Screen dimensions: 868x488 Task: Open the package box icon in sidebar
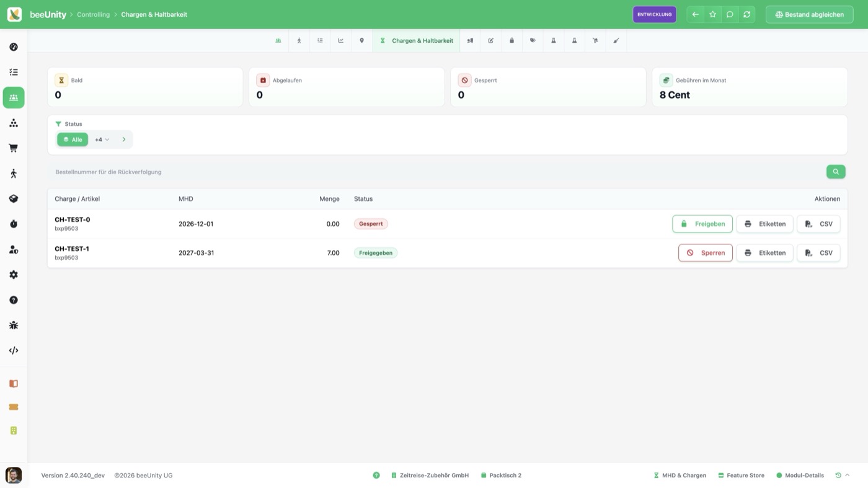tap(14, 198)
